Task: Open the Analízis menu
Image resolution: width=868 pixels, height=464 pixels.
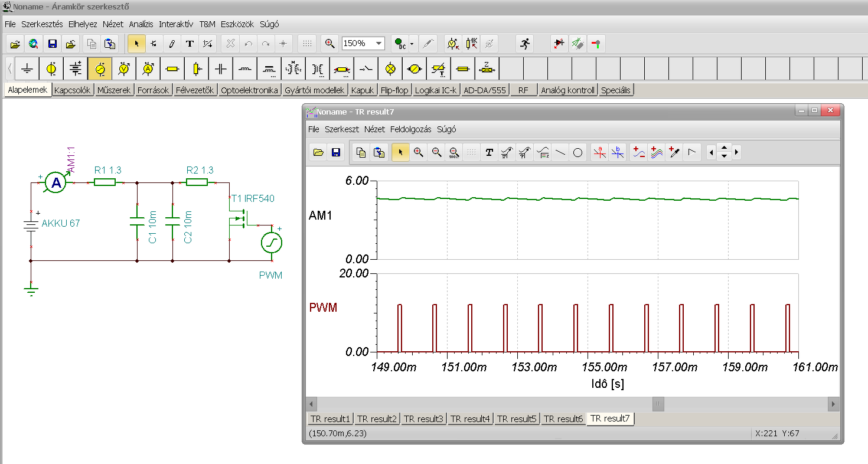Action: 141,24
